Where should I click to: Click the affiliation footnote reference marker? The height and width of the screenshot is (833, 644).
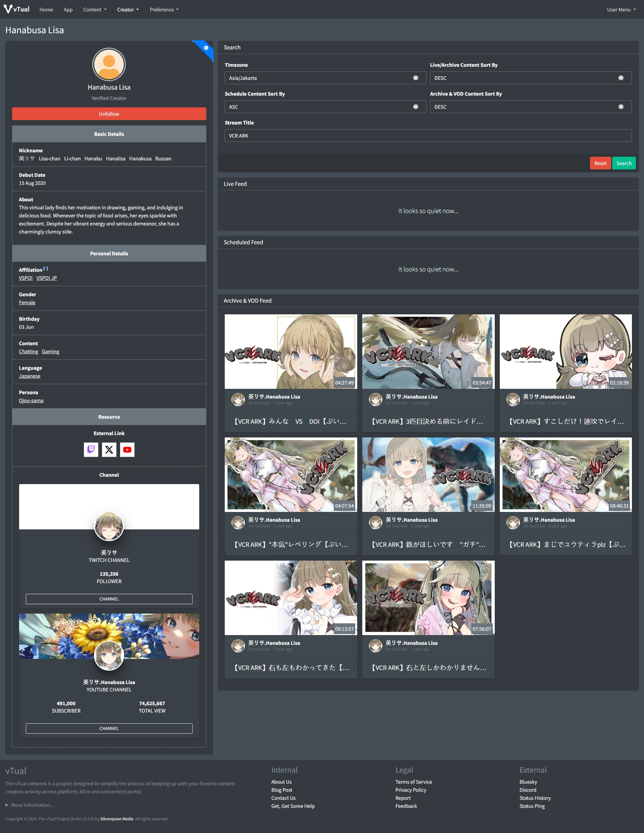click(46, 268)
